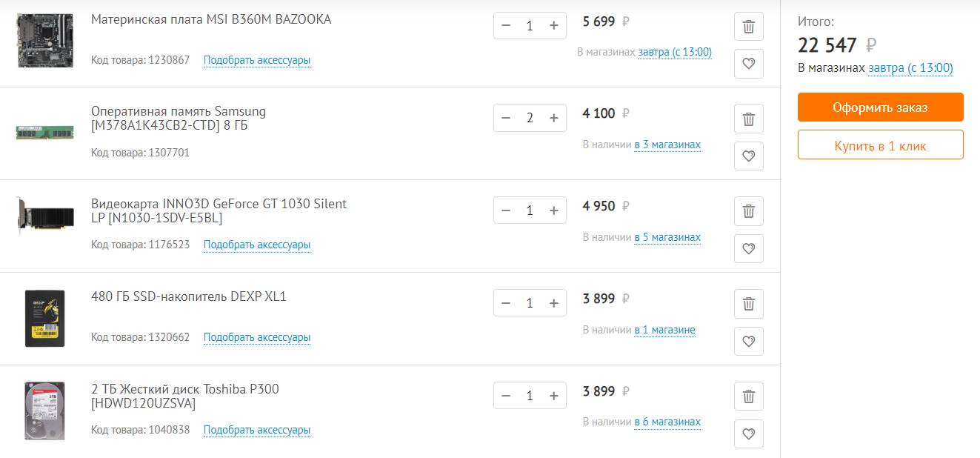Viewport: 980px width, 458px height.
Task: Click the DEXP XL1 SSD product thumbnail
Action: [x=44, y=318]
